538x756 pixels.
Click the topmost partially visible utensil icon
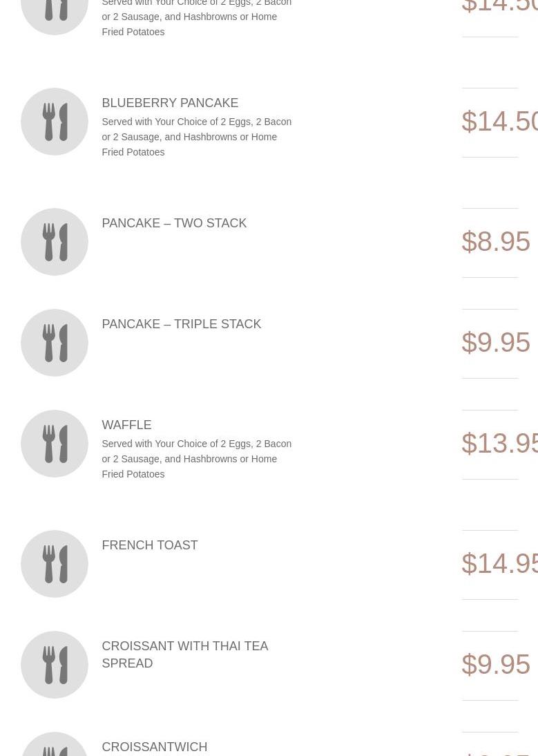(x=55, y=12)
